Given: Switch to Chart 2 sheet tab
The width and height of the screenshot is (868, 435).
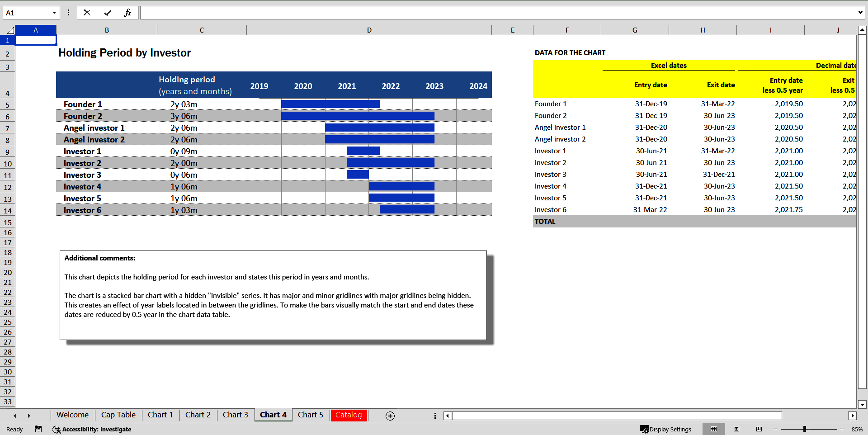Looking at the screenshot, I should [198, 415].
